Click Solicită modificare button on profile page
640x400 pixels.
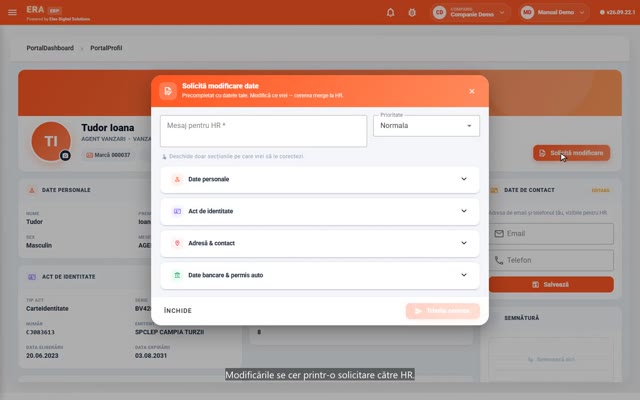coord(571,153)
